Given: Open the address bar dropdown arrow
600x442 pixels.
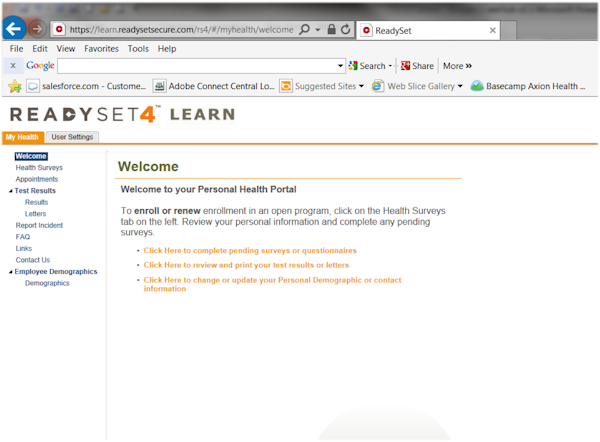Looking at the screenshot, I should click(318, 29).
